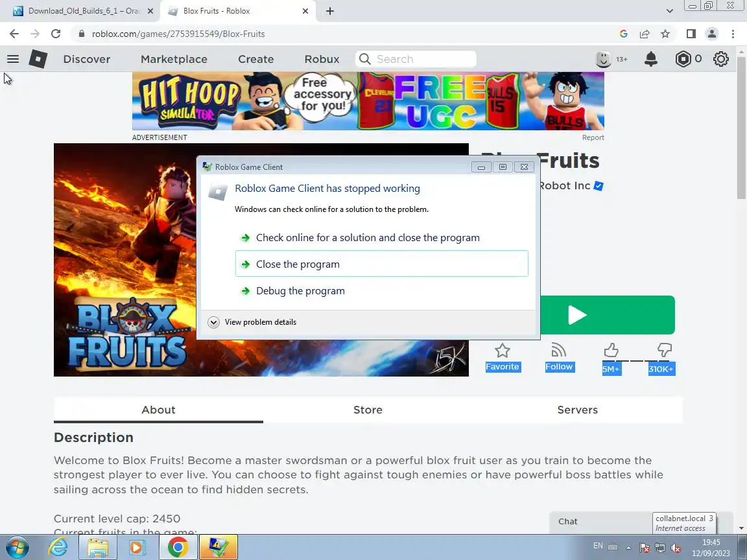Click the Chrome forward arrow

pyautogui.click(x=35, y=34)
